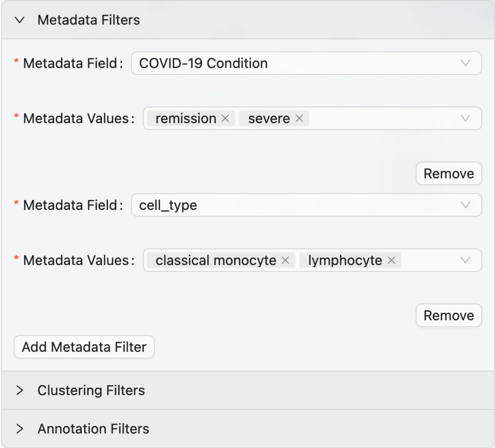Screen dimensions: 495x448
Task: Expand the Annotation Filters section
Action: [x=20, y=428]
